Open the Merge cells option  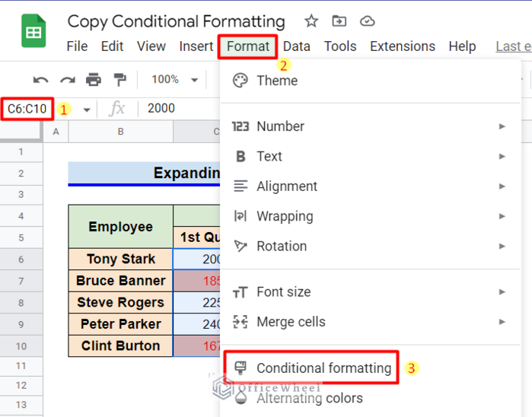291,321
